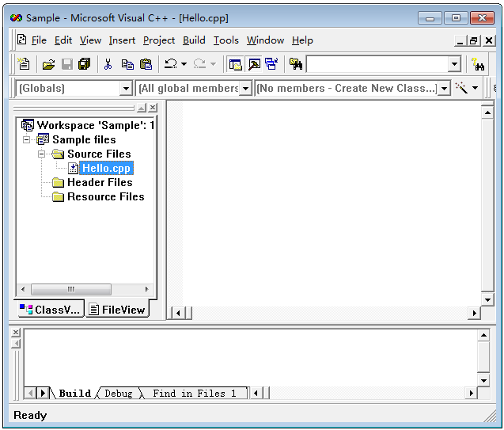The height and width of the screenshot is (430, 504).
Task: Click the editor horizontal scroll right arrow
Action: pos(474,313)
